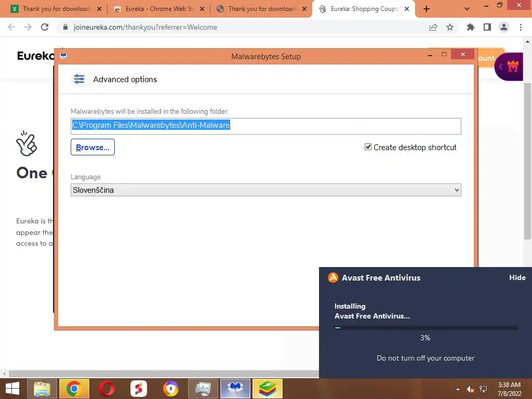The height and width of the screenshot is (399, 532).
Task: Click the Browse... button
Action: click(92, 147)
